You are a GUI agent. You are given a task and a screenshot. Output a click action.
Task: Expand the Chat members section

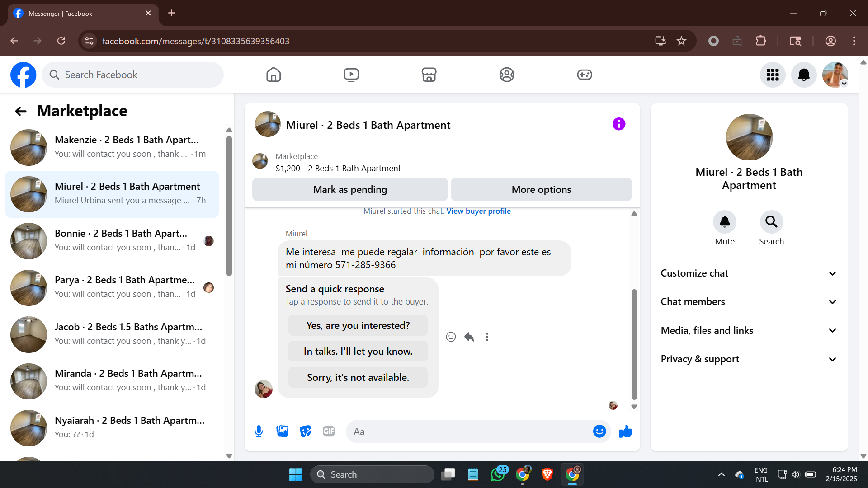click(x=749, y=302)
